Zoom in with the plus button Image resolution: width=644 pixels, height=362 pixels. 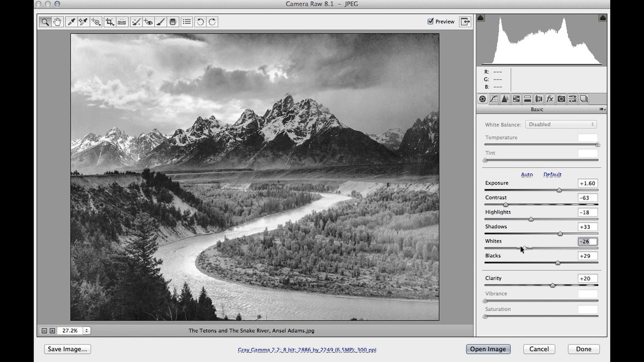[x=52, y=330]
